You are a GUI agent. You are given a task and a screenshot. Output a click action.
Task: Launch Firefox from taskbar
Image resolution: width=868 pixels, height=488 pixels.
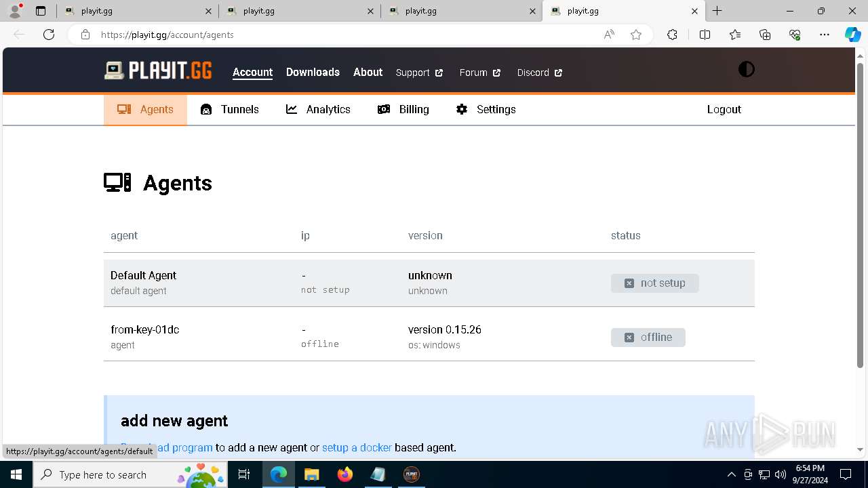tap(345, 474)
